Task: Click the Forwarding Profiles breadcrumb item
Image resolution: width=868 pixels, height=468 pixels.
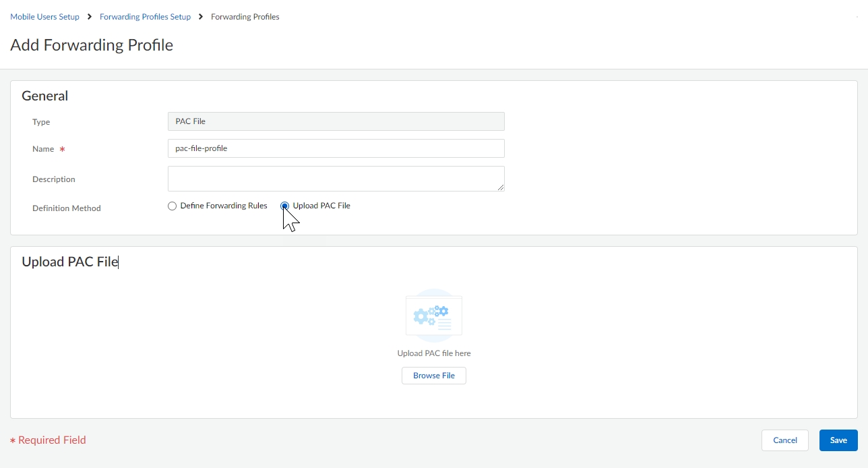Action: 245,17
